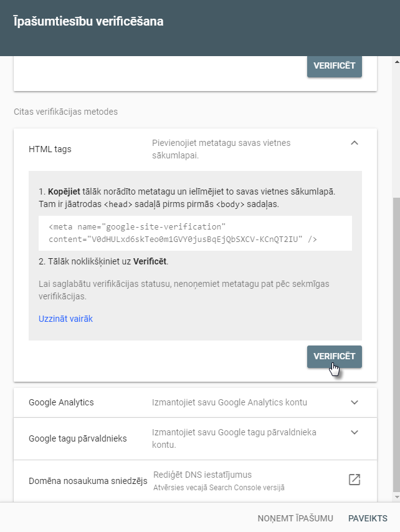Click the scrollbar up arrow
400x532 pixels.
point(397,62)
